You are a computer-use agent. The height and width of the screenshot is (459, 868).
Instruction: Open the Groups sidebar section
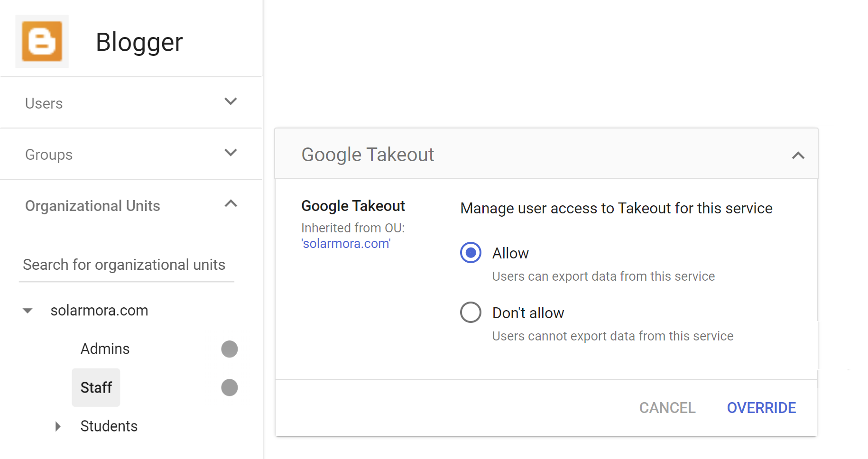coord(49,155)
